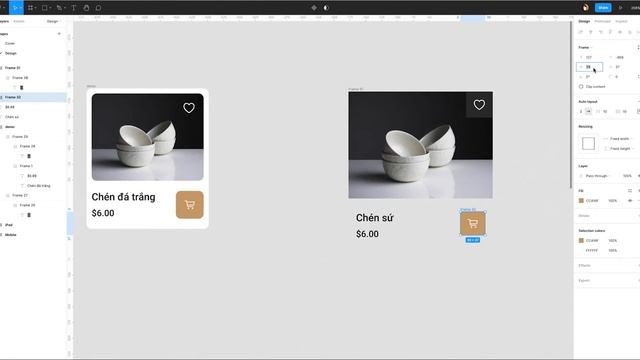Click the Effects section header

[x=584, y=265]
